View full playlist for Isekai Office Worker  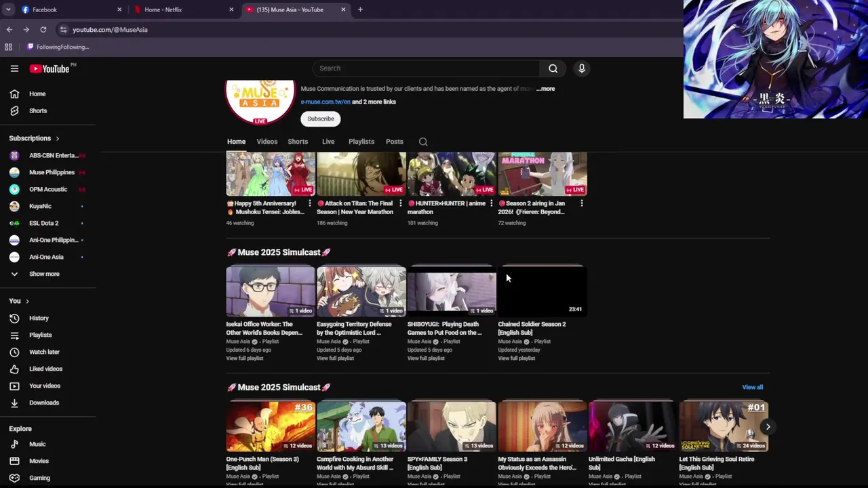(x=245, y=359)
